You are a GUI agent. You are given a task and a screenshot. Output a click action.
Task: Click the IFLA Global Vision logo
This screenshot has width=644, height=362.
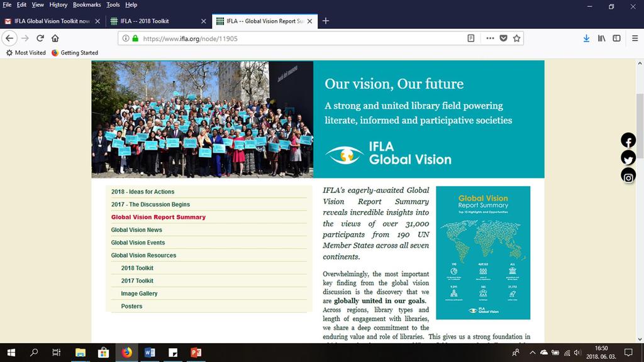388,153
